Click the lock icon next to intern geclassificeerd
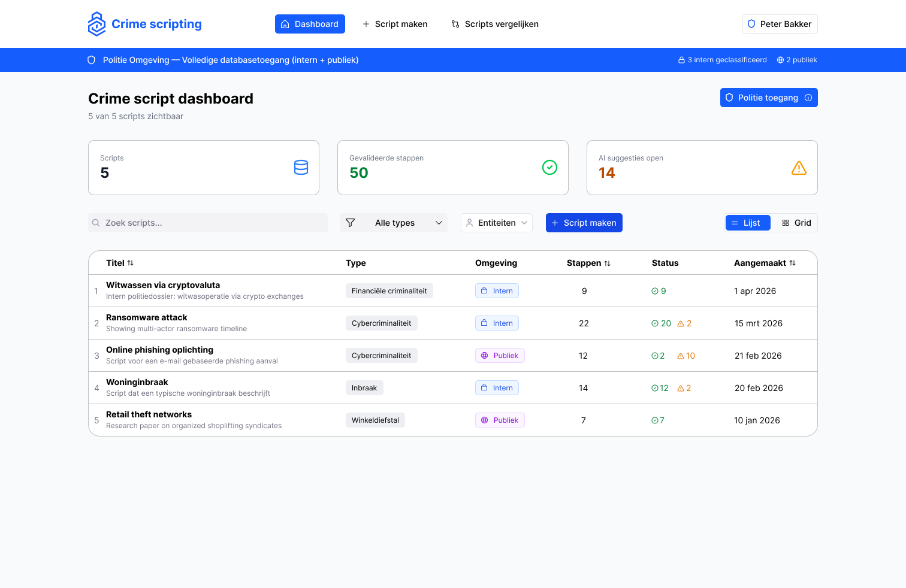Viewport: 906px width, 588px height. point(681,60)
